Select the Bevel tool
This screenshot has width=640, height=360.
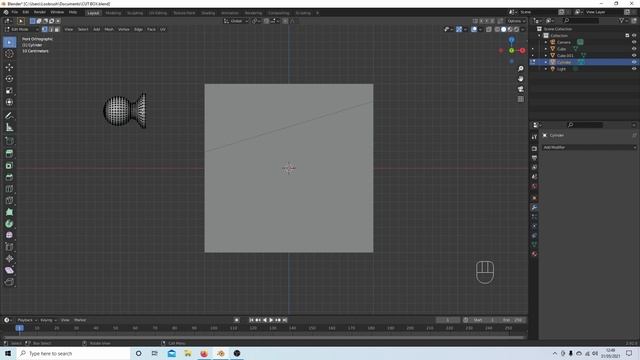click(9, 177)
